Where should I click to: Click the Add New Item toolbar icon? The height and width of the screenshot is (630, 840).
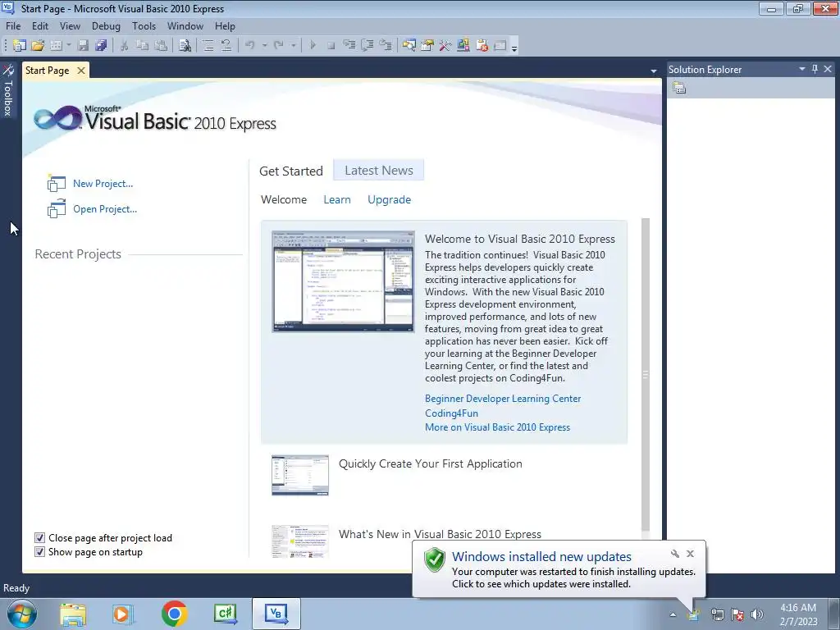point(56,46)
